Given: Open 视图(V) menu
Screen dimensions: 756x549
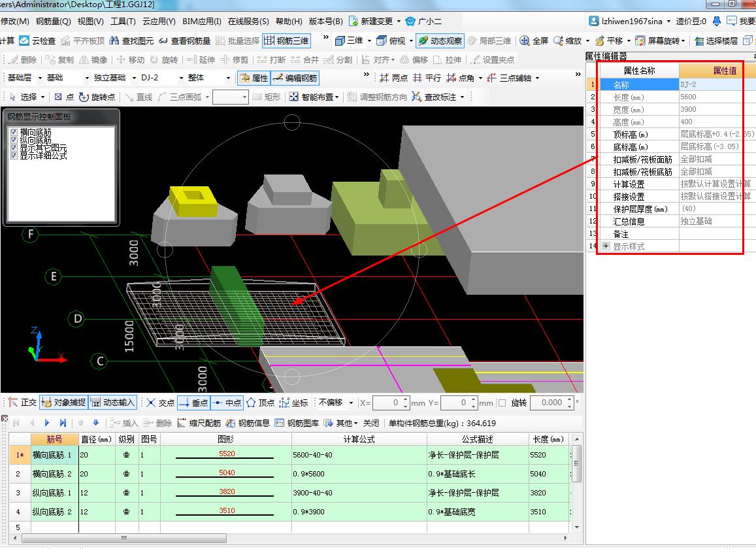Looking at the screenshot, I should click(91, 21).
